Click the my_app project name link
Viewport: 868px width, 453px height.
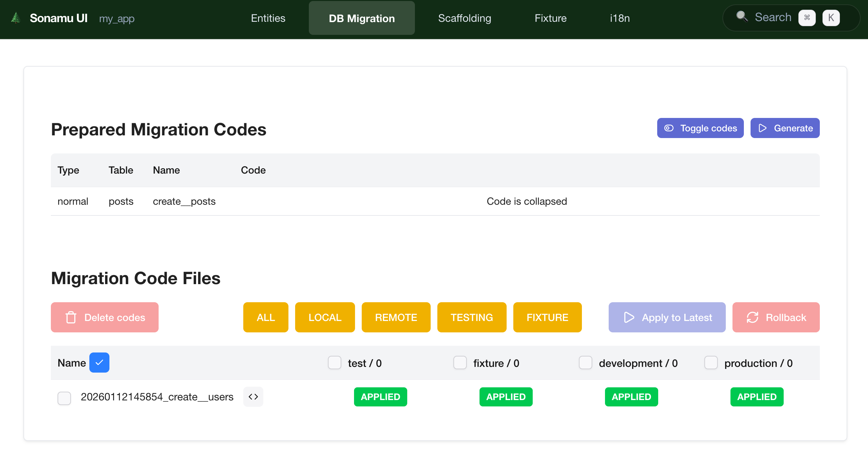click(x=116, y=18)
